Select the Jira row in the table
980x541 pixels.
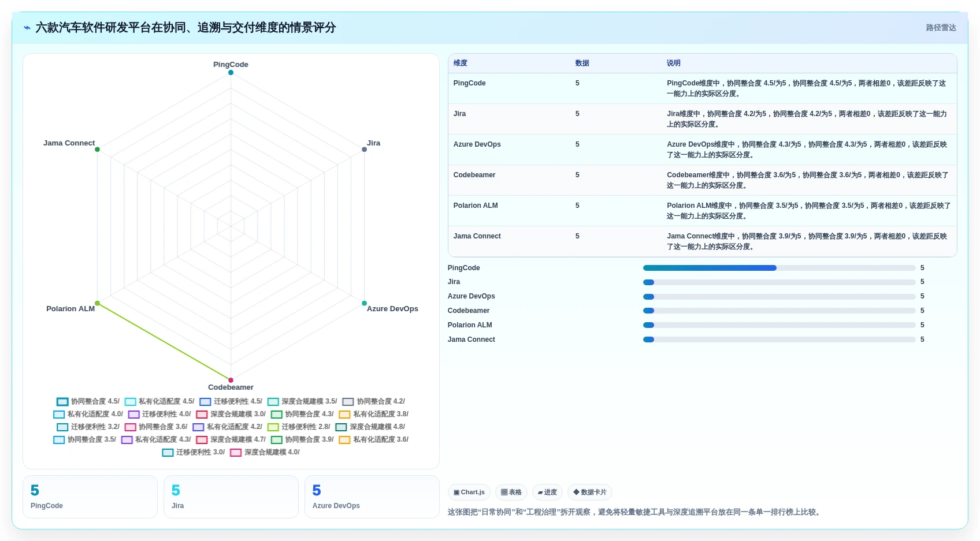(702, 119)
